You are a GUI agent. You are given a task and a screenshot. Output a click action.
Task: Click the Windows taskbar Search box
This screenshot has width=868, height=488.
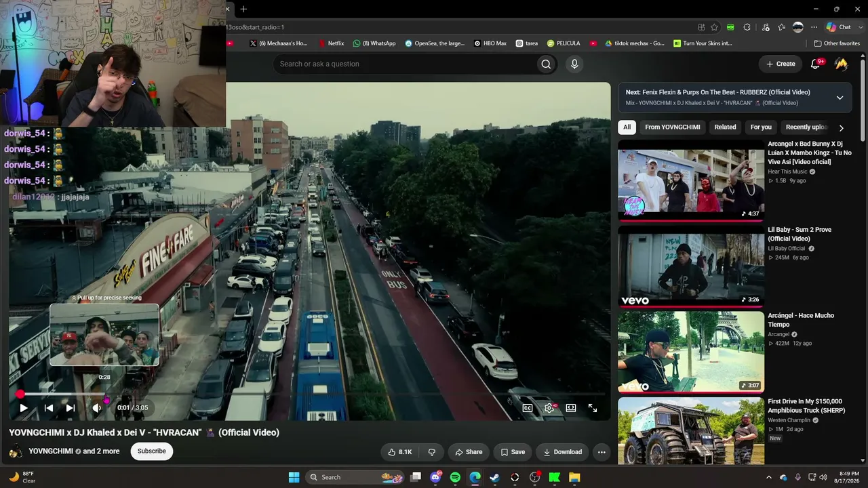coord(353,477)
